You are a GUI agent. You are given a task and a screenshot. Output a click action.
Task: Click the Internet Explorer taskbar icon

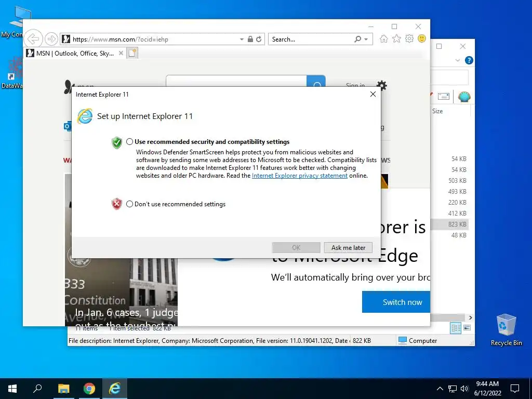115,389
